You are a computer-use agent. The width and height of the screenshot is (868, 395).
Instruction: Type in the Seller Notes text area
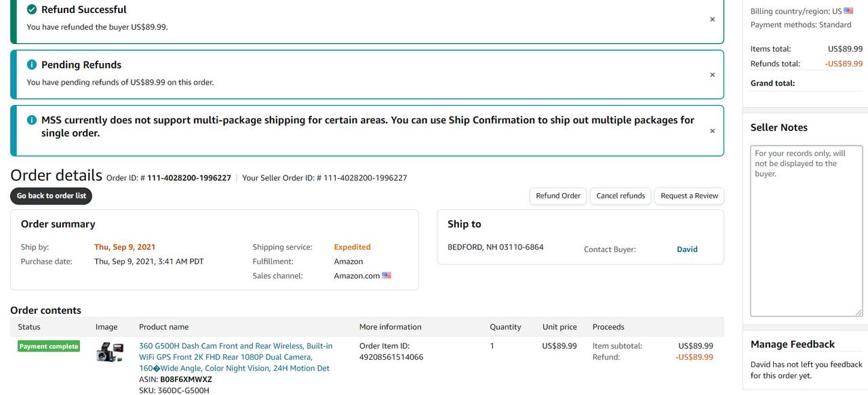[806, 230]
